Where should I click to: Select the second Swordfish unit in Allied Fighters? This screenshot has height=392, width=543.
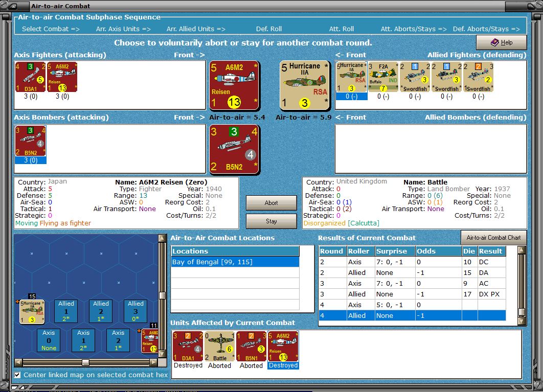pos(447,77)
